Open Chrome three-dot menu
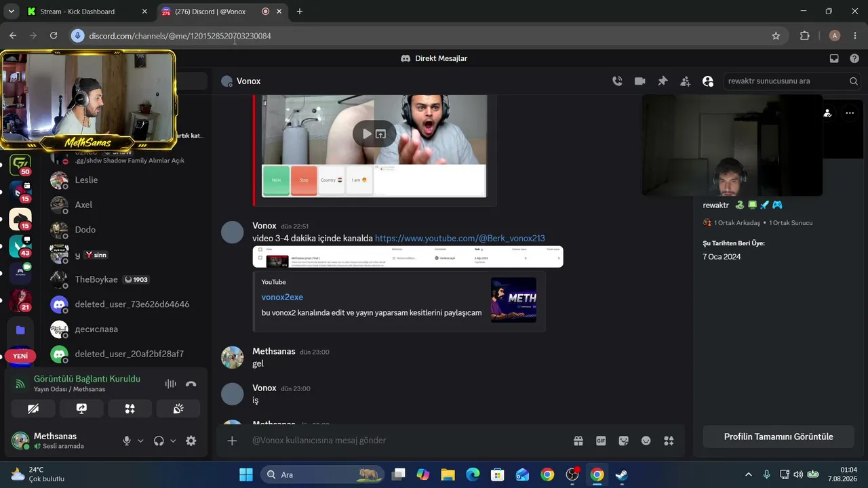This screenshot has width=868, height=488. pyautogui.click(x=854, y=36)
